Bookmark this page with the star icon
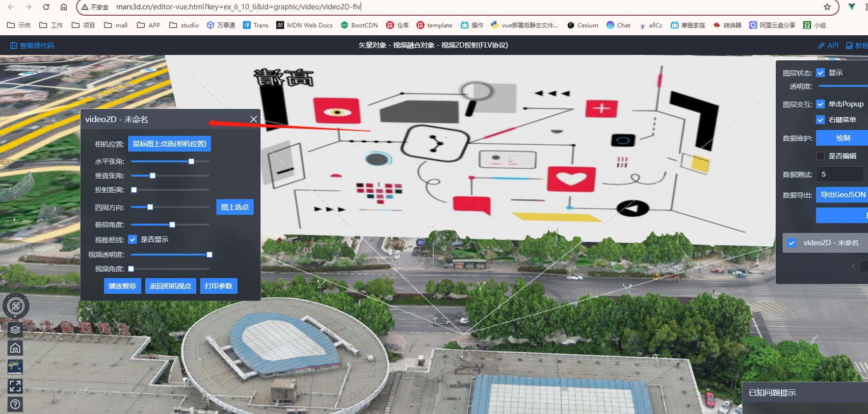The width and height of the screenshot is (868, 414). [827, 7]
